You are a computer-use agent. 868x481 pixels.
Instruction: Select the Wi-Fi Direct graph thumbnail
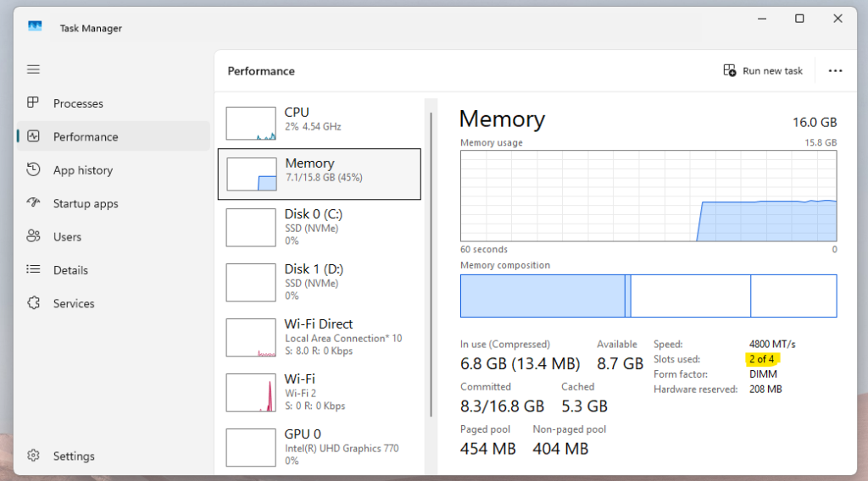click(x=251, y=337)
